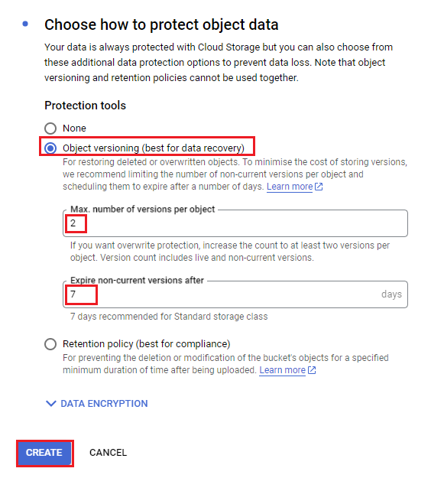Click the CREATE button
The width and height of the screenshot is (444, 504).
[44, 454]
